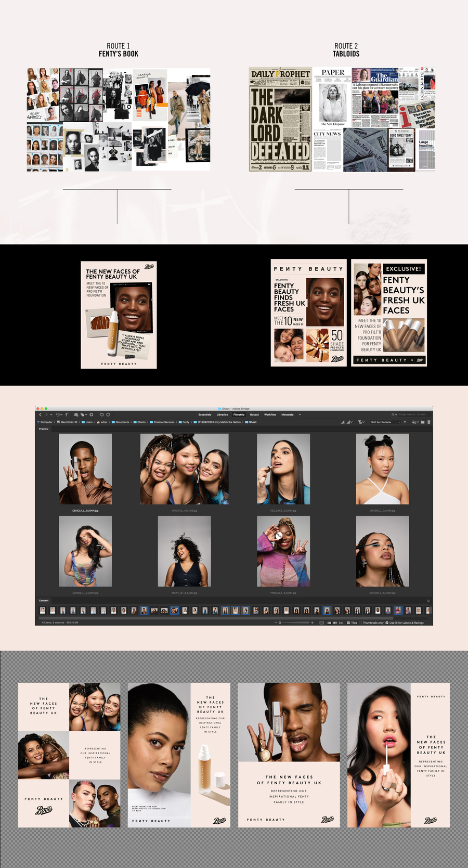This screenshot has width=468, height=868.
Task: Select the Filmstrip workspace tab
Action: point(239,414)
